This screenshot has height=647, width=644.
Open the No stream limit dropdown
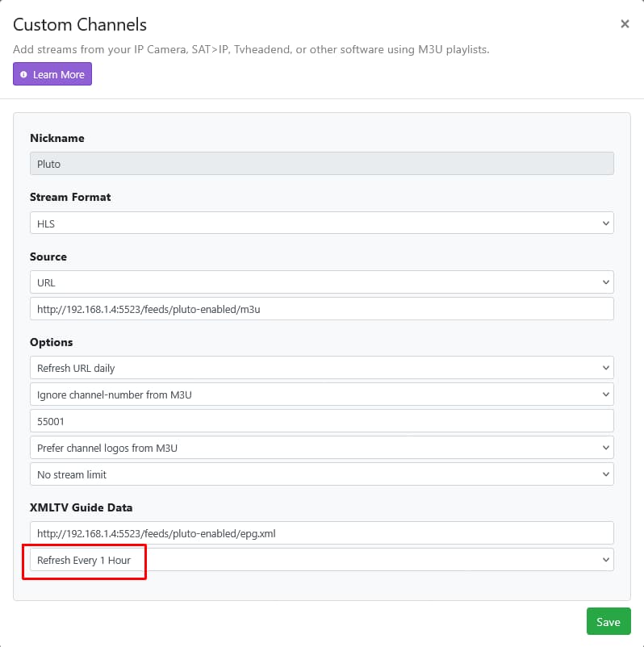click(321, 474)
